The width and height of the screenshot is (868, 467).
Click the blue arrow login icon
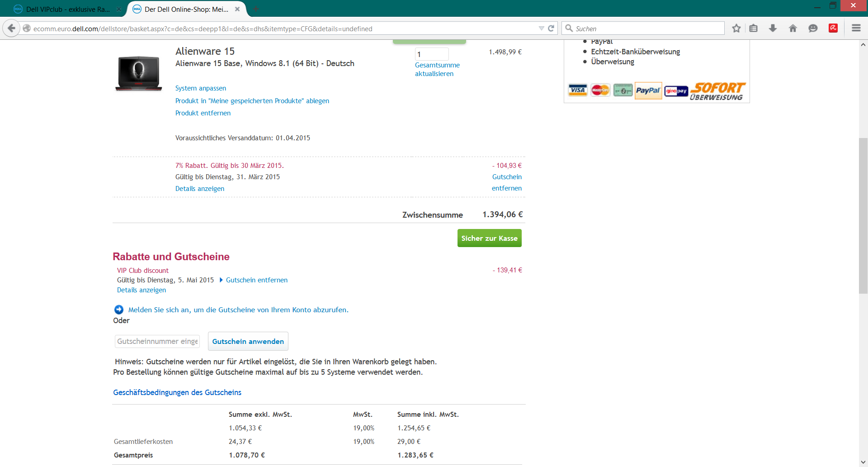coord(119,310)
